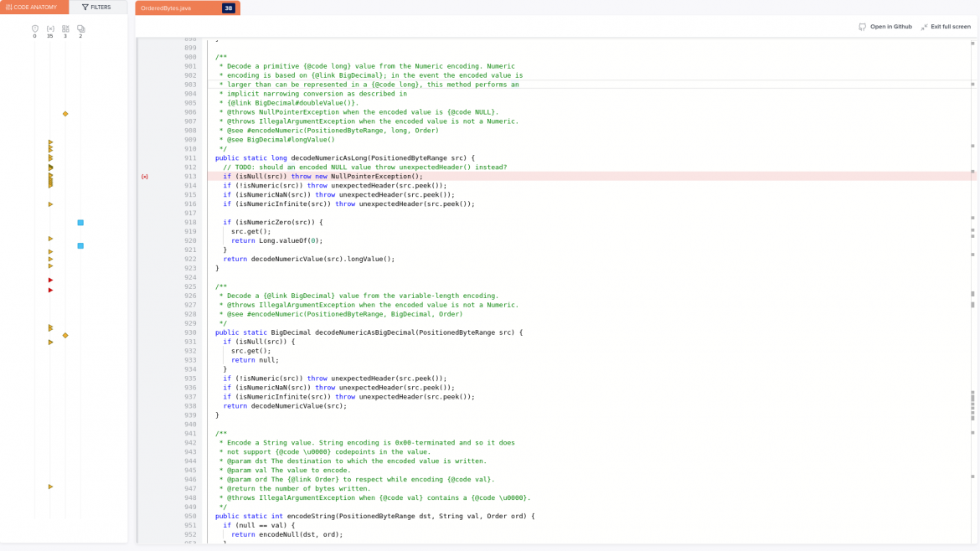Click the red {x} marker beside line 913

[x=144, y=177]
